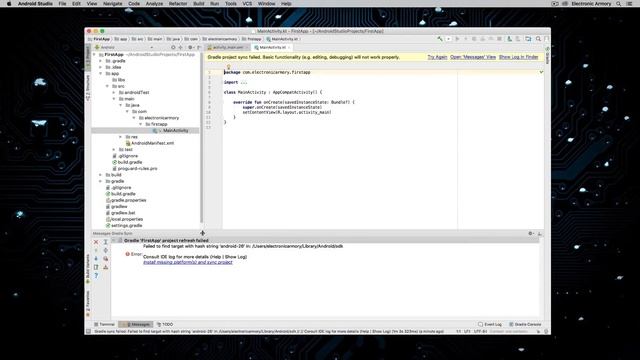
Task: Click the warning triangle filter icon in Messages panel
Action: 106,267
